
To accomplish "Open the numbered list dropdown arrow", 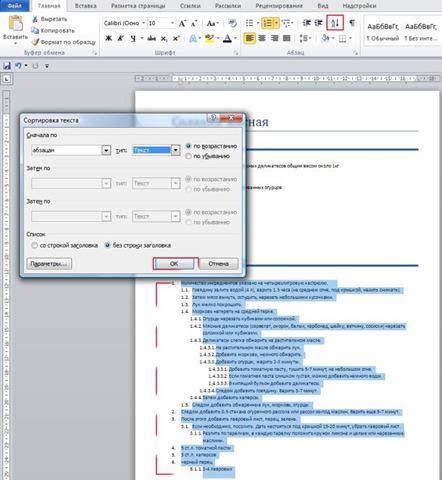I will click(x=276, y=23).
